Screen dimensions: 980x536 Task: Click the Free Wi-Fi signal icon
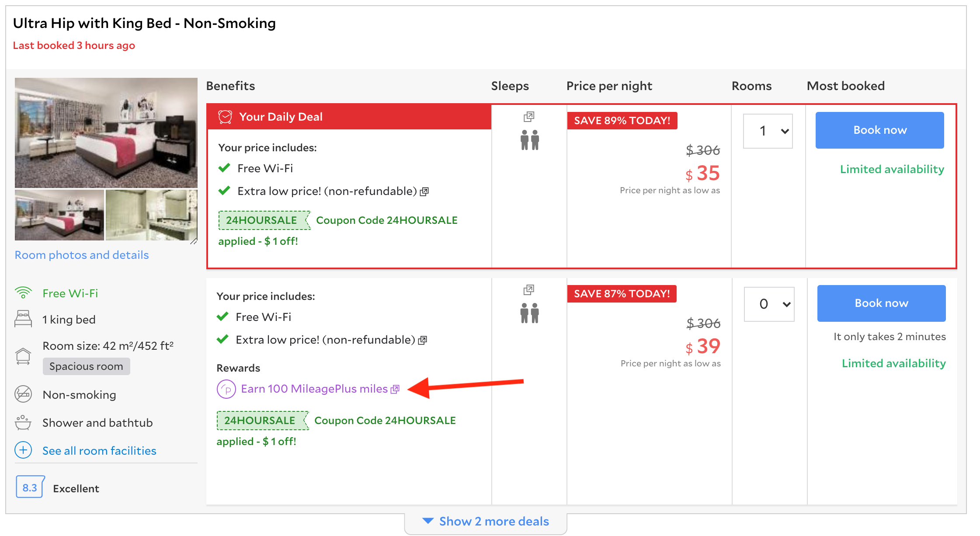coord(23,292)
